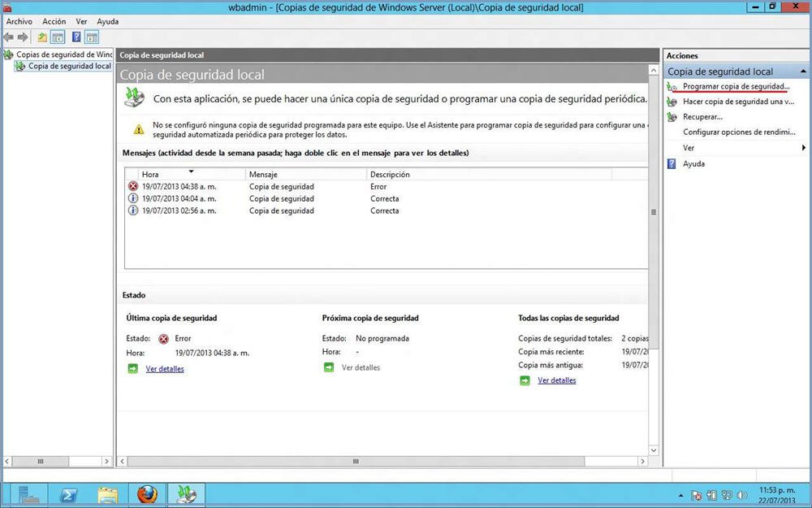This screenshot has height=508, width=812.
Task: Toggle the show/hide console tree icon
Action: pyautogui.click(x=58, y=37)
